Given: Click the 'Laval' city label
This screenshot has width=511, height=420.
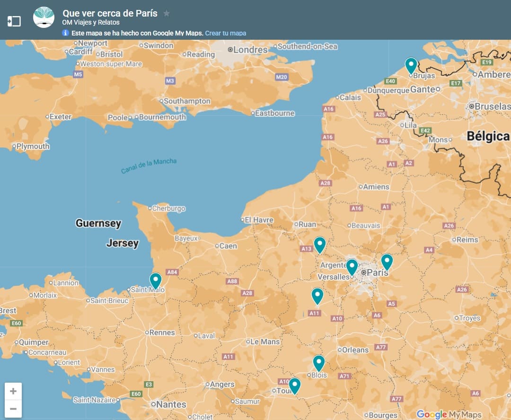Looking at the screenshot, I should [x=206, y=336].
